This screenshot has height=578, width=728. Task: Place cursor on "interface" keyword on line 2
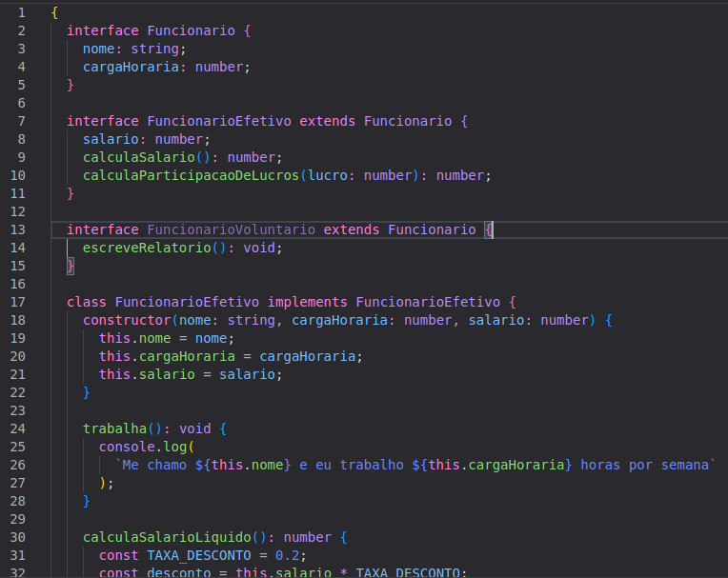point(103,30)
